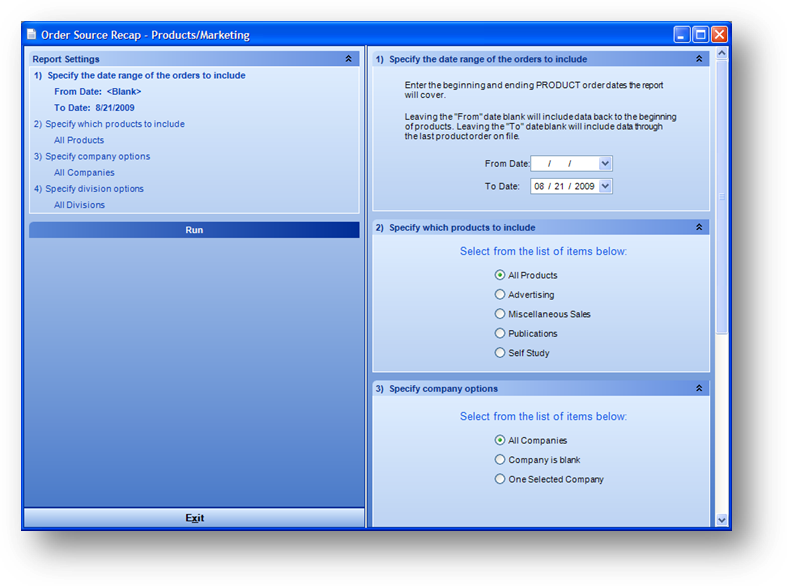787x586 pixels.
Task: Go to step 3 Specify company options
Action: (x=92, y=157)
